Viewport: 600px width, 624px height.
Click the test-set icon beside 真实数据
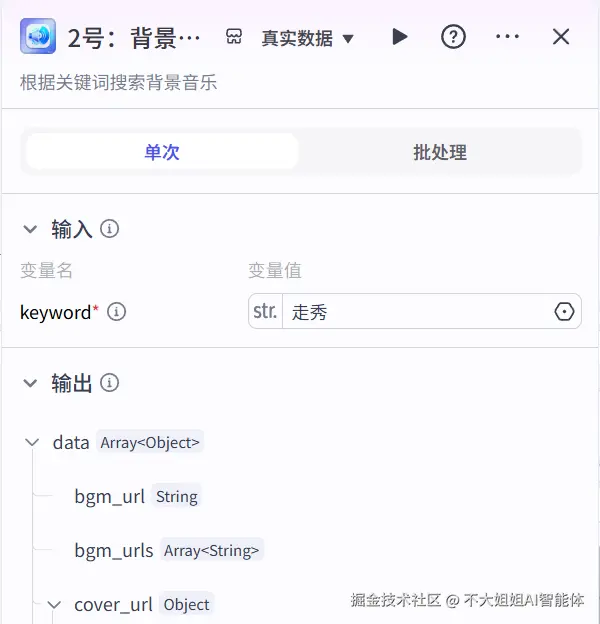[x=234, y=37]
